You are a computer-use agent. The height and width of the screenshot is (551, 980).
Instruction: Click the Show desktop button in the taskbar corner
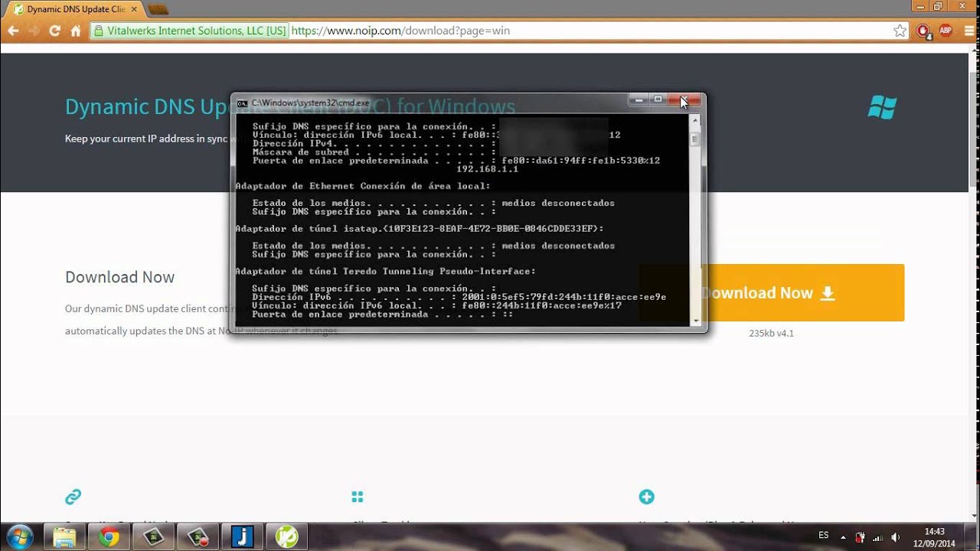coord(974,537)
